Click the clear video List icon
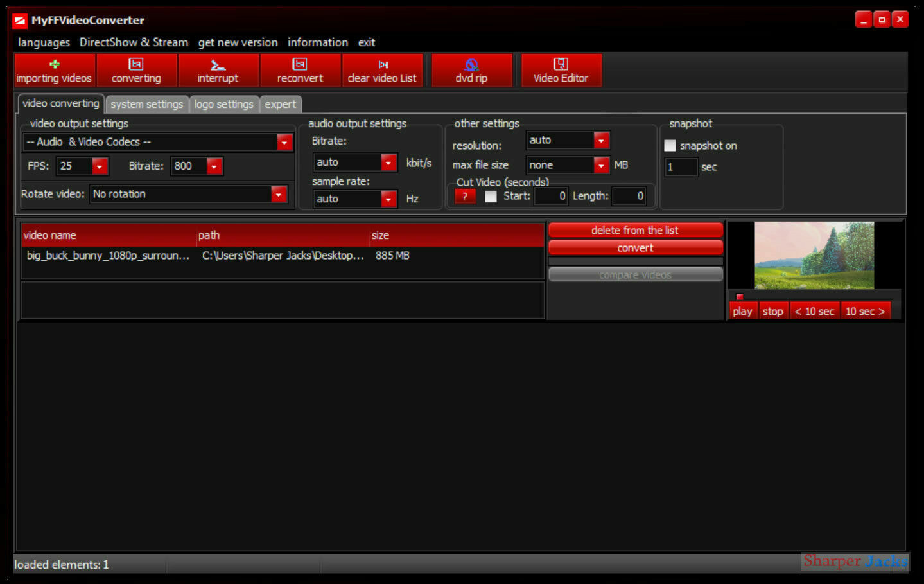Image resolution: width=924 pixels, height=584 pixels. [x=382, y=70]
